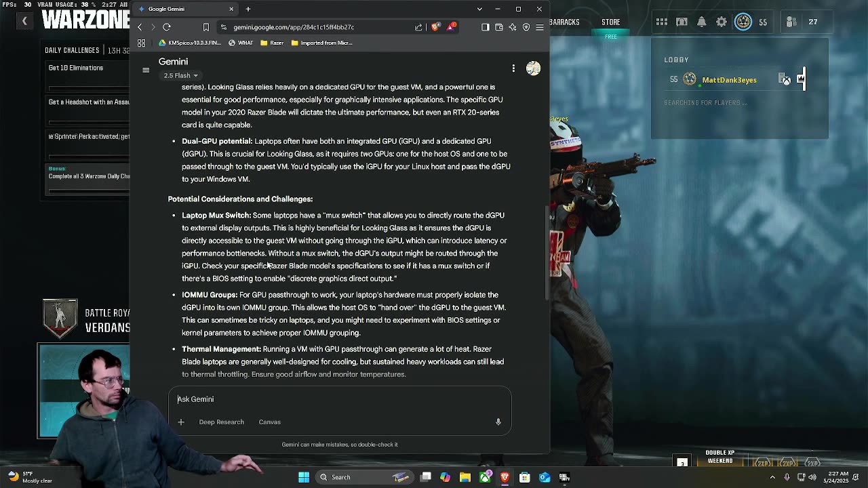Screen dimensions: 868x488
Task: Click the browser forward arrow
Action: point(153,27)
